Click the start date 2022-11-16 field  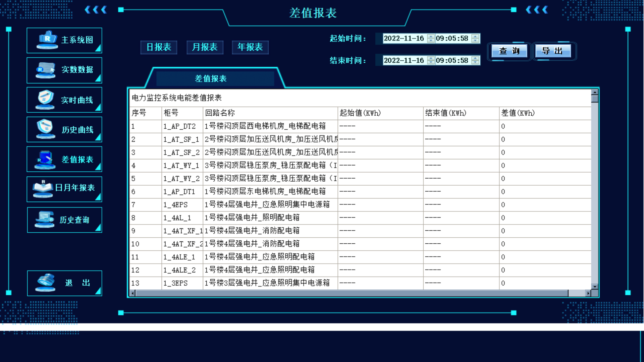(x=404, y=38)
